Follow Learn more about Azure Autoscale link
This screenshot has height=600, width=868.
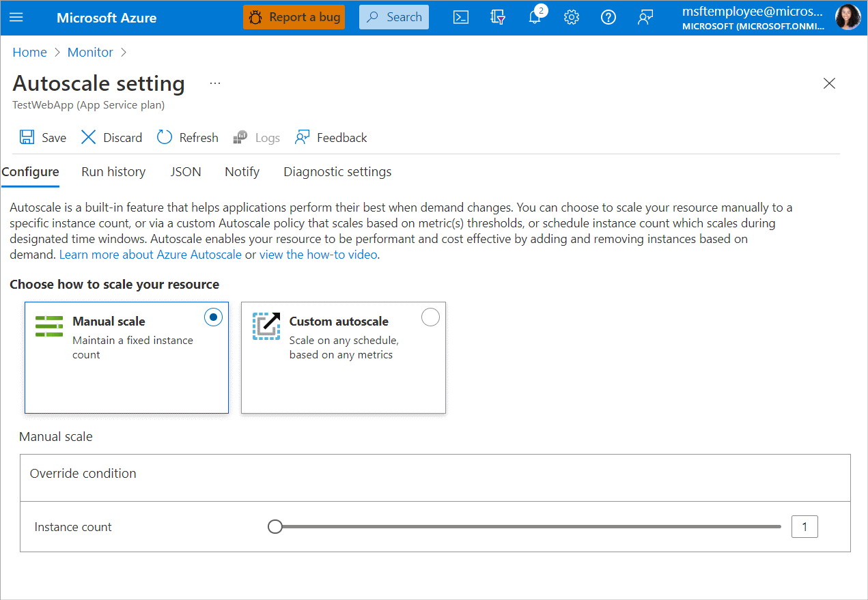click(x=150, y=255)
